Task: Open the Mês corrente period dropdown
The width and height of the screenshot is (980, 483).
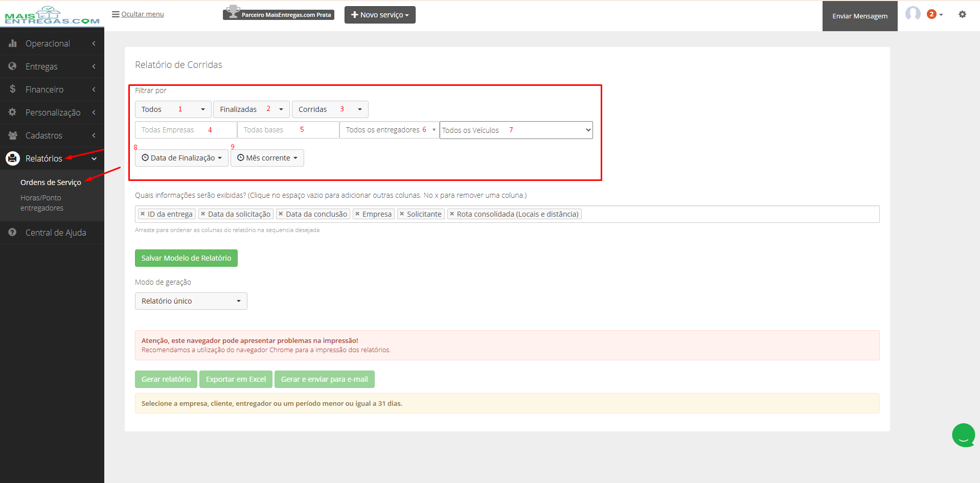Action: 267,158
